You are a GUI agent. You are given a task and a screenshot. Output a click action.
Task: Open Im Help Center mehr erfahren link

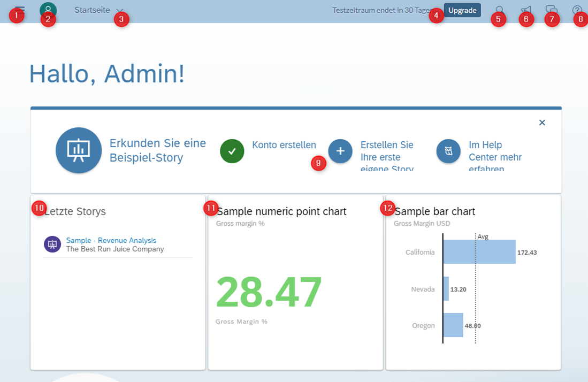[495, 157]
